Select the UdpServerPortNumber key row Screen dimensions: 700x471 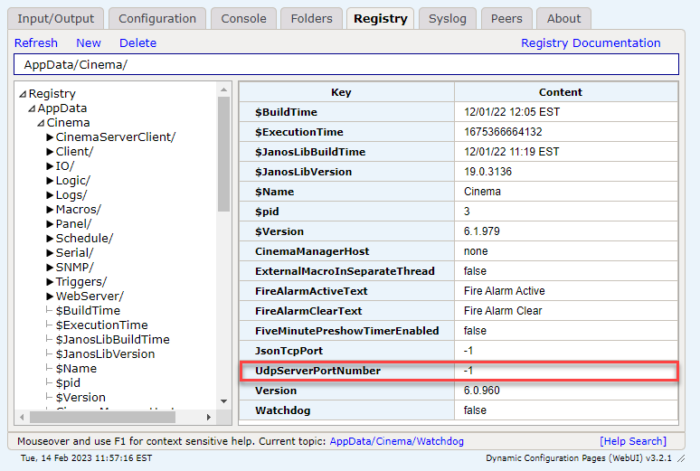pyautogui.click(x=458, y=371)
